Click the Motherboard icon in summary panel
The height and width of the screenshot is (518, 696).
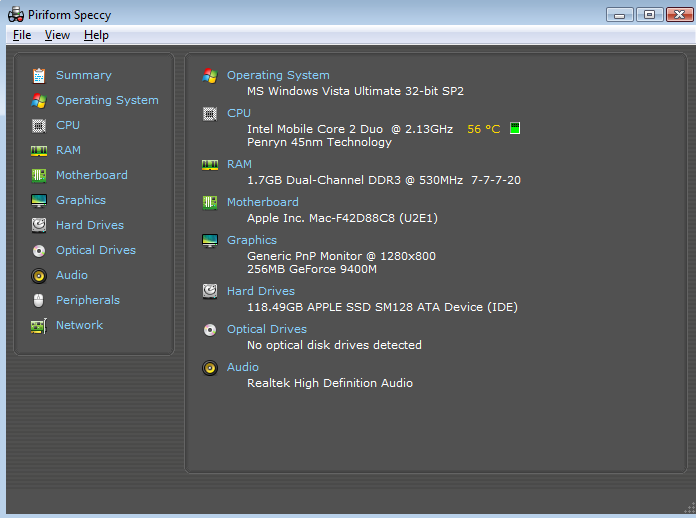coord(210,203)
